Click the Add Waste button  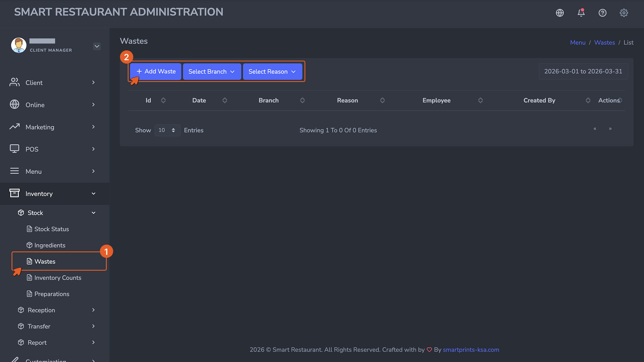click(156, 72)
